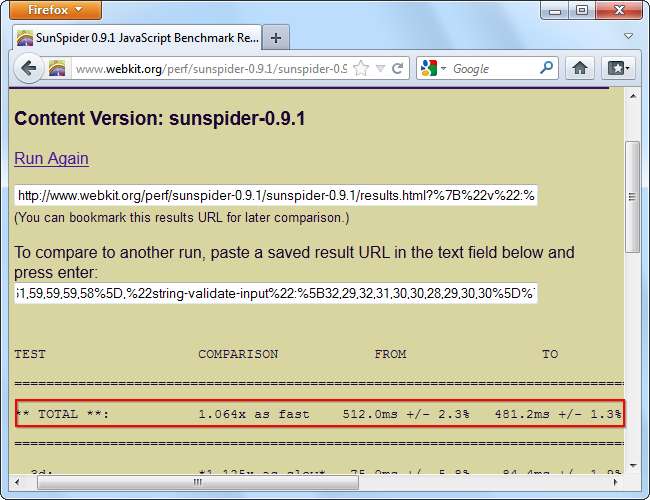This screenshot has height=500, width=650.
Task: Open the Google search engine selector
Action: (x=433, y=68)
